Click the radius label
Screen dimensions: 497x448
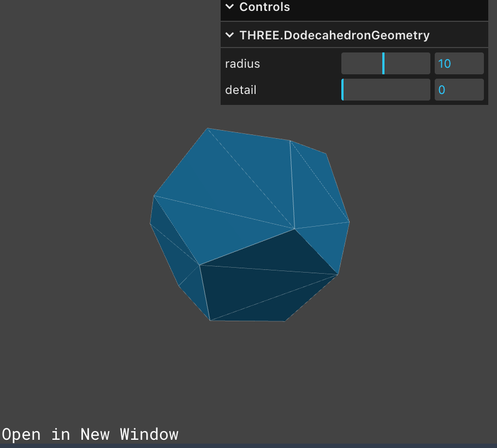pos(242,64)
